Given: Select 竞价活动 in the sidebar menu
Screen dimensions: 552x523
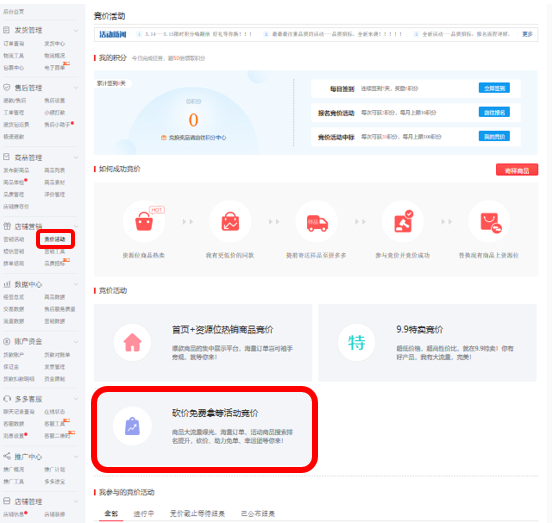Looking at the screenshot, I should pyautogui.click(x=55, y=239).
